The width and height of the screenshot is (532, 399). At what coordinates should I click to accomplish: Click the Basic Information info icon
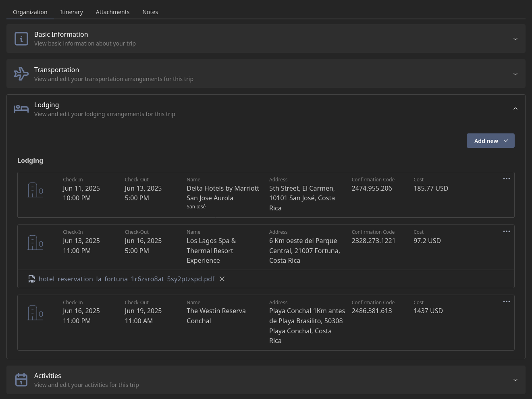(21, 39)
